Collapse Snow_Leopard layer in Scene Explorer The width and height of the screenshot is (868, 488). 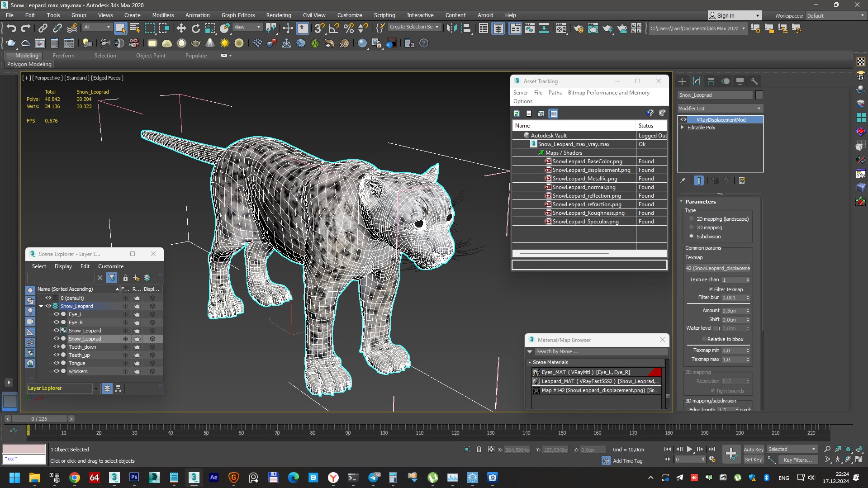coord(41,306)
